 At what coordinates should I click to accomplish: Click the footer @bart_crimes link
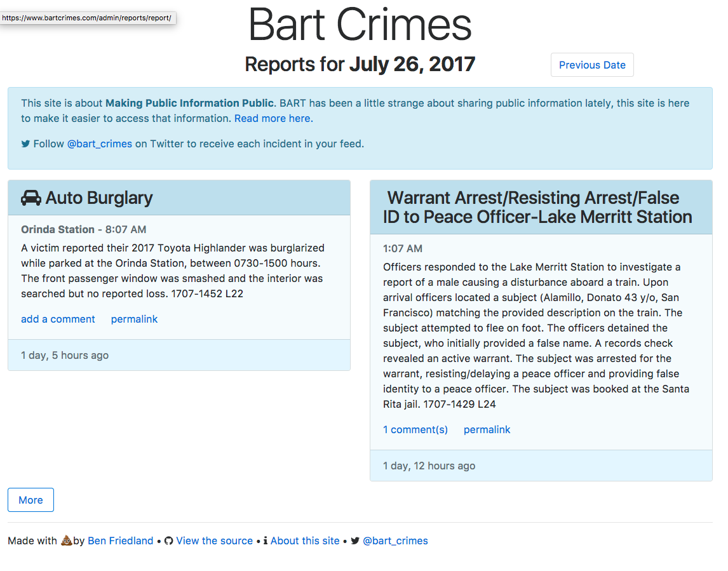(x=395, y=541)
